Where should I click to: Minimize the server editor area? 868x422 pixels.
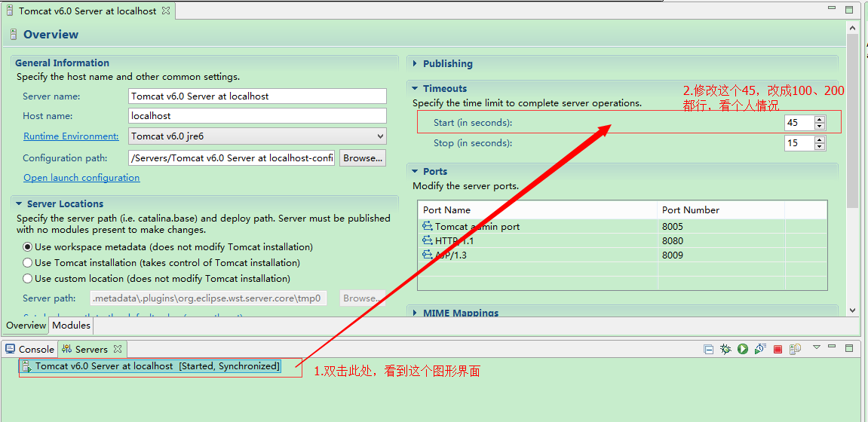(833, 8)
